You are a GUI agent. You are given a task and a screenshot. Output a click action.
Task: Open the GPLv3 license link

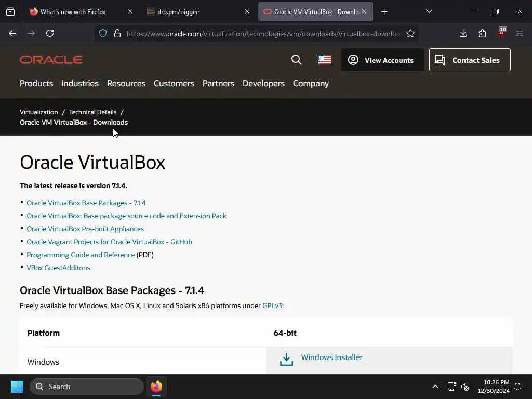tap(272, 305)
